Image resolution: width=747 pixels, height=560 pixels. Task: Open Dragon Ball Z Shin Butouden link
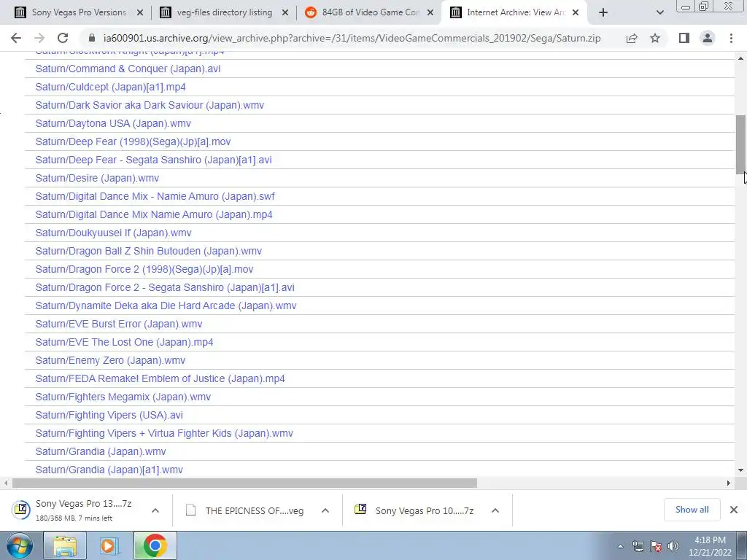(x=149, y=251)
